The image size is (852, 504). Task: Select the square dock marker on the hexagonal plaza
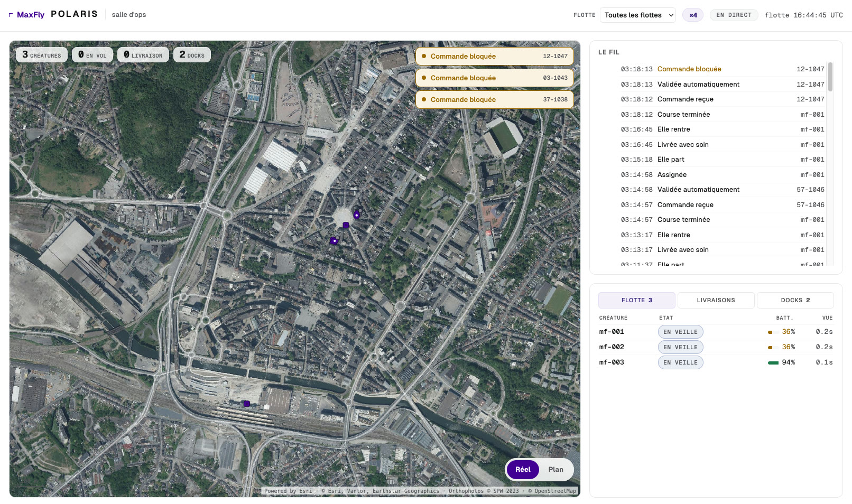click(x=346, y=225)
